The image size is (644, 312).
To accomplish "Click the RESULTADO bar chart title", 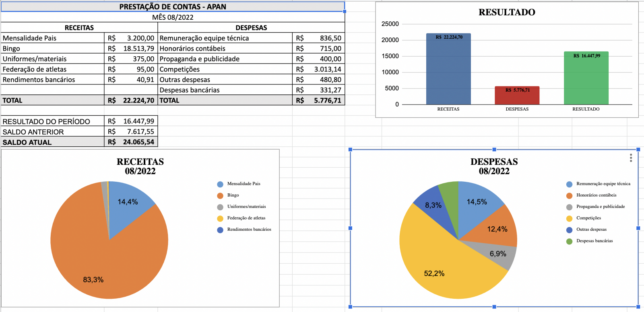I will 507,12.
